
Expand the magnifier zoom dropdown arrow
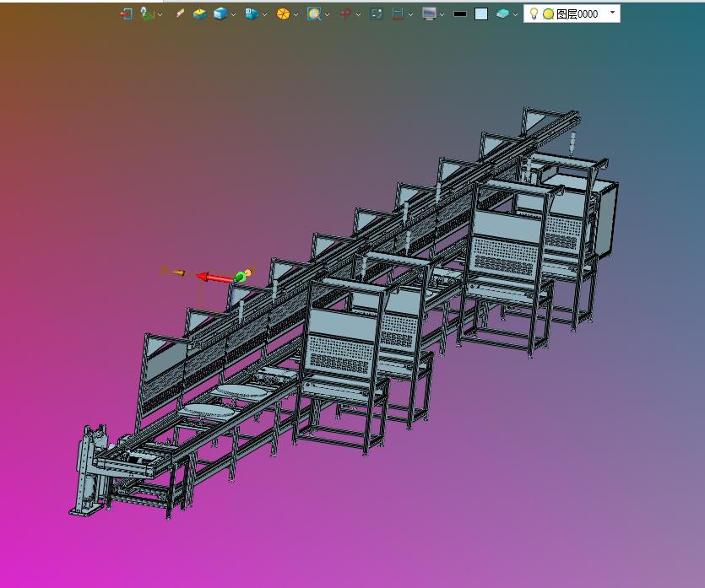(x=327, y=15)
